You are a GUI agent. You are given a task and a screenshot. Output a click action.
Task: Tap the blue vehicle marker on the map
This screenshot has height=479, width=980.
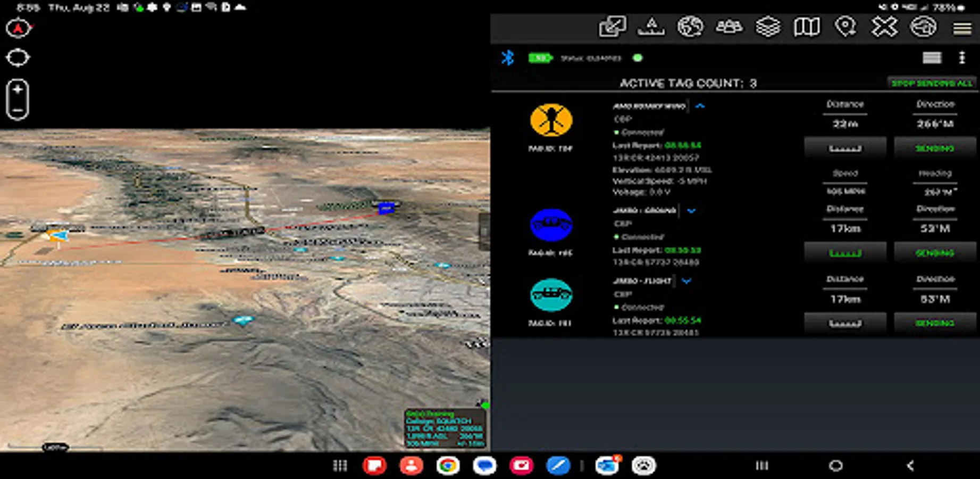(386, 208)
